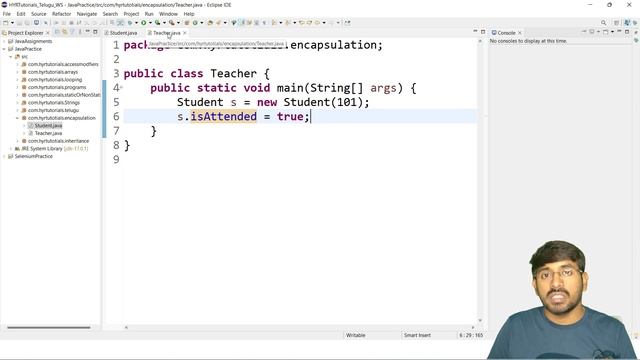
Task: Click the fold marker on line 4
Action: tap(121, 87)
